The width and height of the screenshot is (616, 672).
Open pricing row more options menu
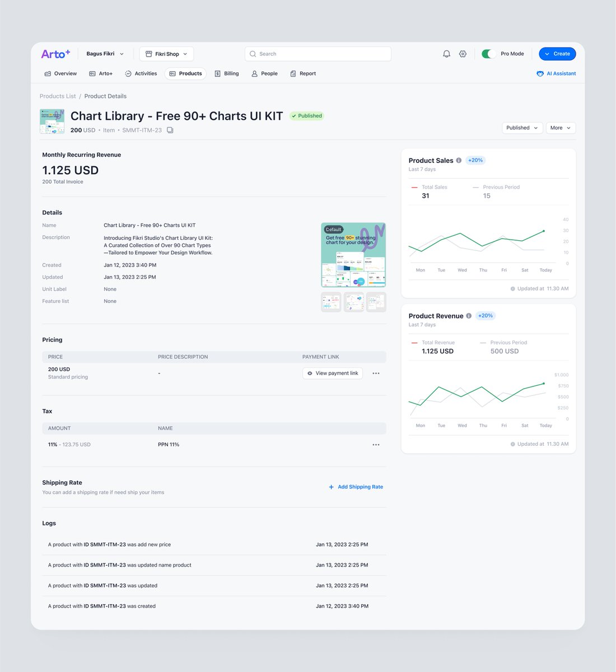tap(376, 374)
